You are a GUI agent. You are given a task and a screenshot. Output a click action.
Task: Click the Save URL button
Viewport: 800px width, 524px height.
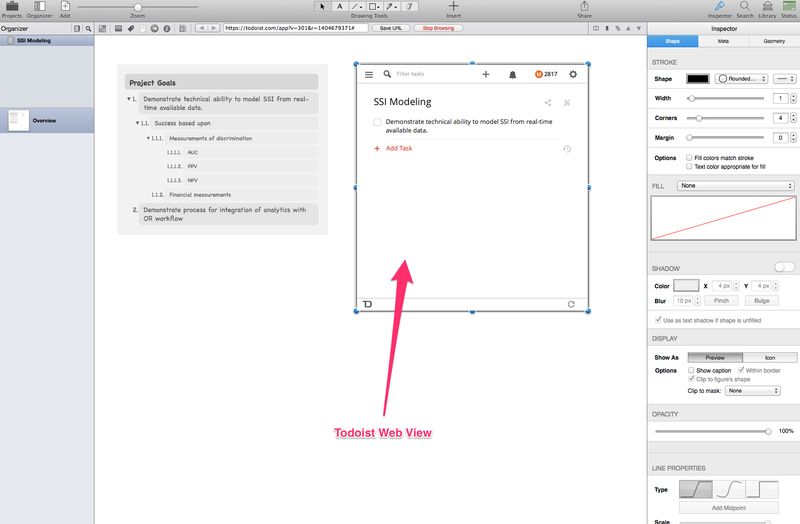tap(391, 28)
